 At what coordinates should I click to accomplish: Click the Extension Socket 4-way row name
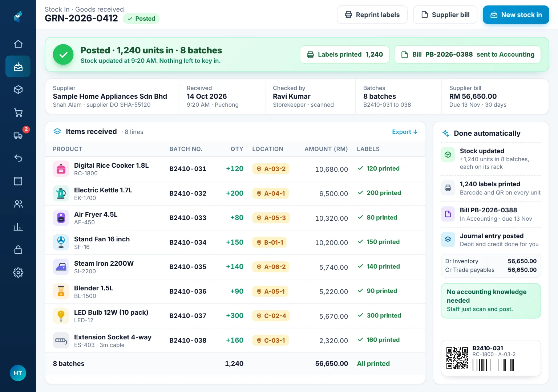pos(113,337)
